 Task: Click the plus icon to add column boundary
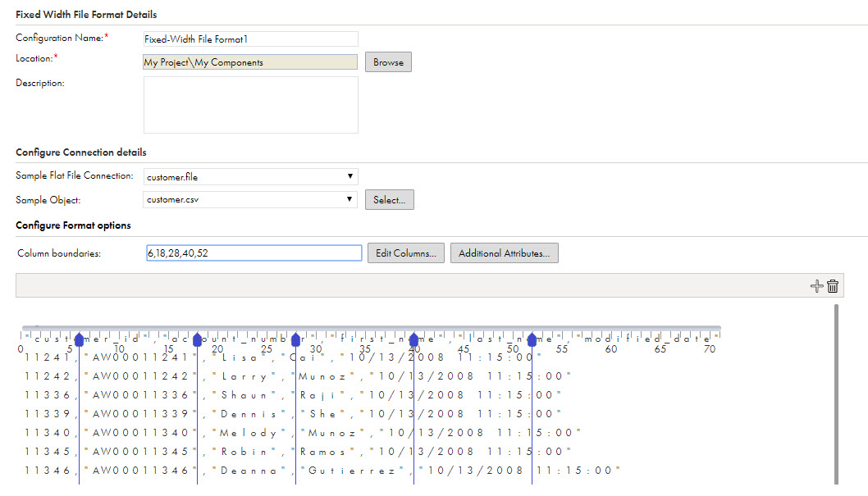pyautogui.click(x=816, y=286)
